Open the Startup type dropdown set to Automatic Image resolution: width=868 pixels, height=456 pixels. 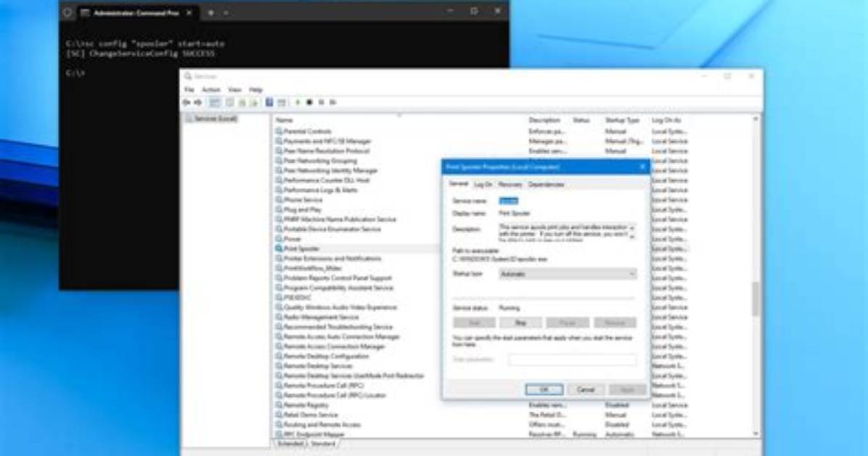coord(568,274)
